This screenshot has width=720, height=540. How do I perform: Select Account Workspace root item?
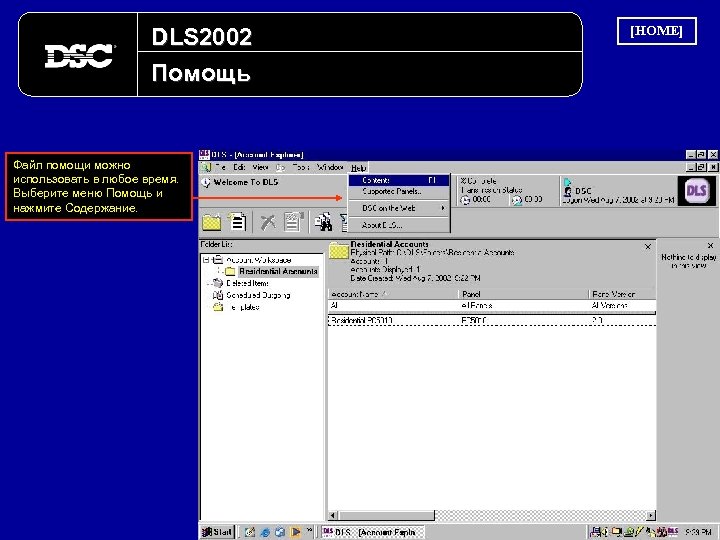coord(259,259)
